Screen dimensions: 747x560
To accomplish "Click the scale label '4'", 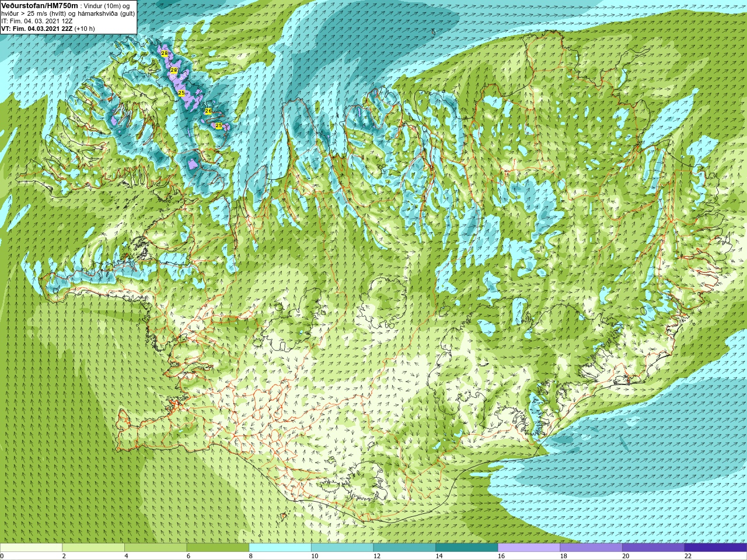I will coord(126,556).
